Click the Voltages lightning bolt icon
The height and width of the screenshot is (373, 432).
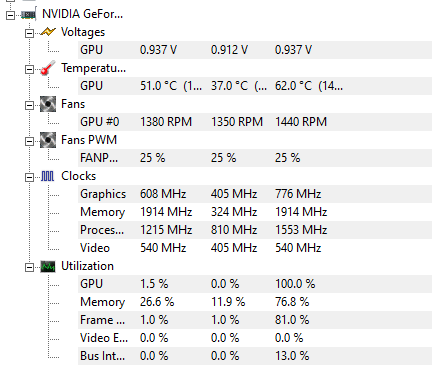48,32
